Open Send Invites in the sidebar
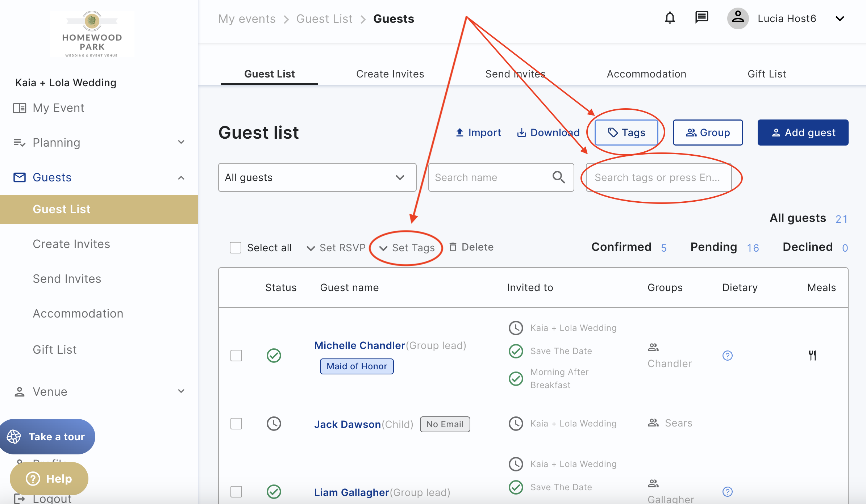Image resolution: width=866 pixels, height=504 pixels. [67, 279]
